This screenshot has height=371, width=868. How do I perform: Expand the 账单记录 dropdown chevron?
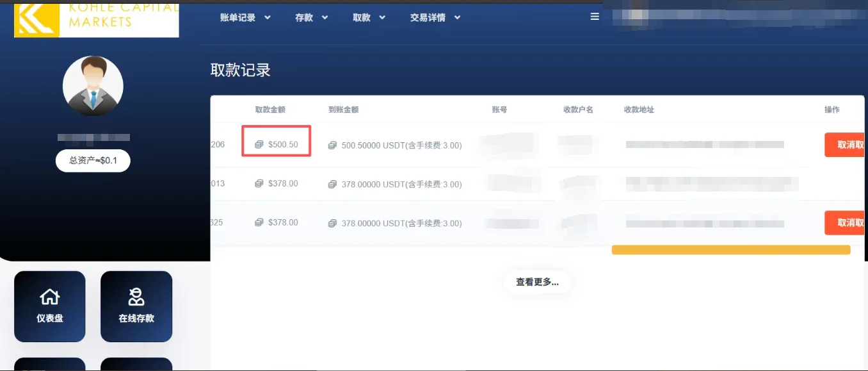(x=267, y=18)
